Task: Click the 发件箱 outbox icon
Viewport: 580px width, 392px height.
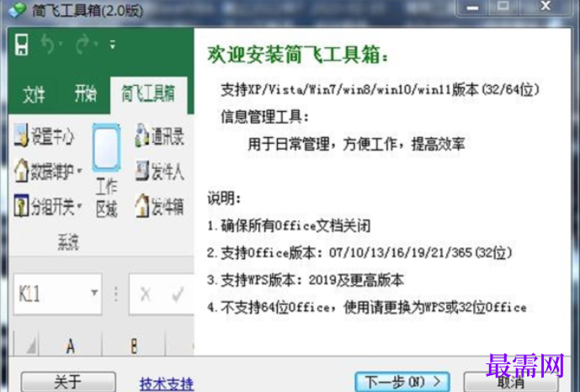Action: point(142,205)
